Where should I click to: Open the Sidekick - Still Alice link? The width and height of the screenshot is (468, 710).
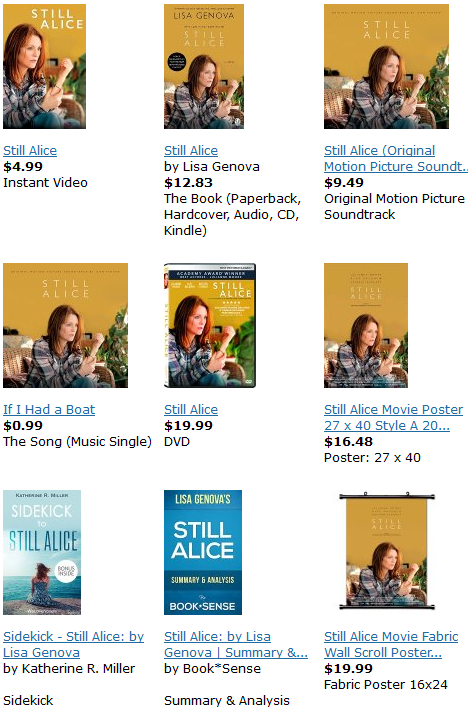coord(73,644)
